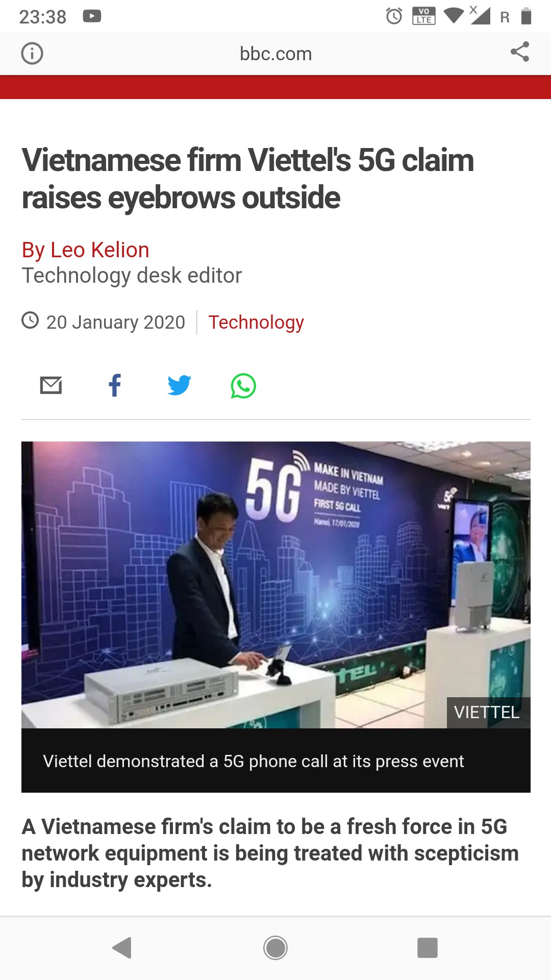Tap the Android back navigation button
The width and height of the screenshot is (551, 980).
click(x=122, y=948)
